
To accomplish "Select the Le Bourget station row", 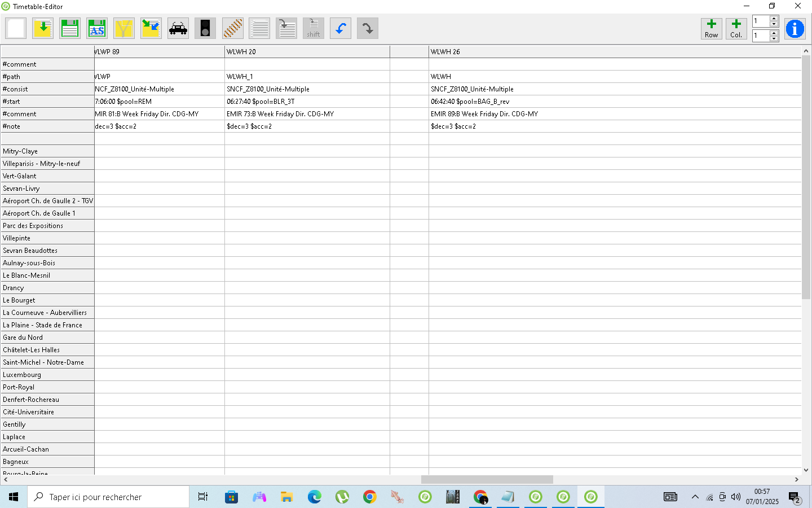I will (x=47, y=300).
